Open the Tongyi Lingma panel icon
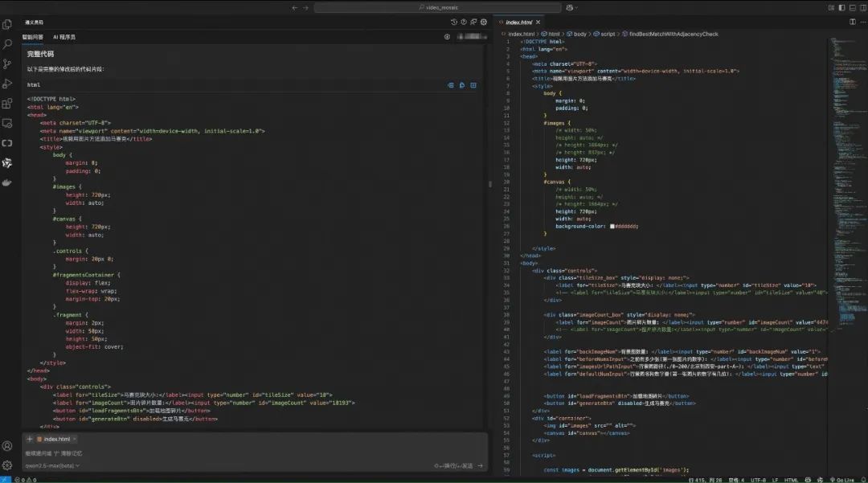The image size is (868, 483). click(7, 162)
